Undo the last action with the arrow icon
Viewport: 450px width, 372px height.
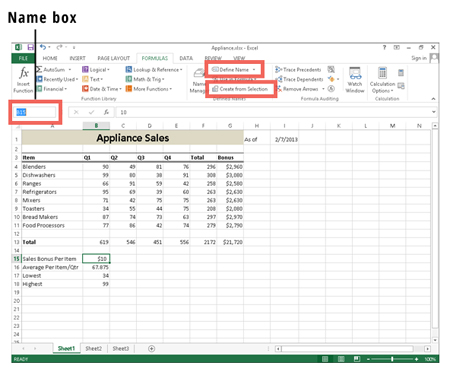click(43, 47)
